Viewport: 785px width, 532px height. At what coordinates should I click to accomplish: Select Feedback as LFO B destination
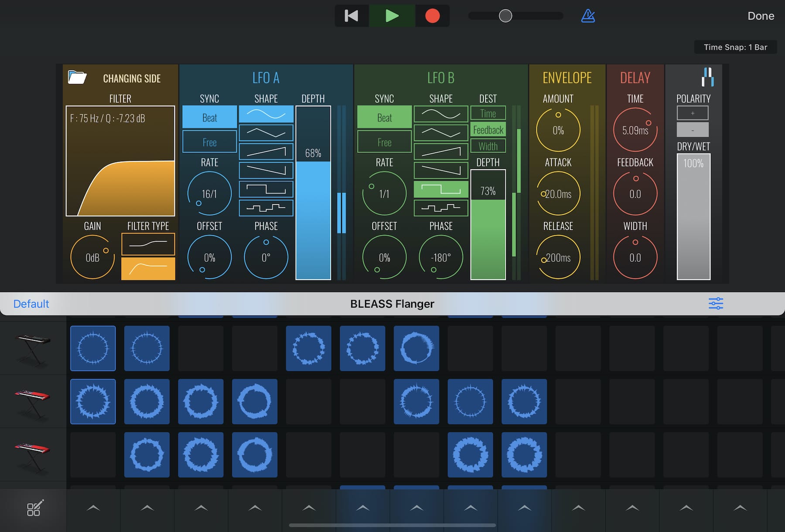point(488,129)
